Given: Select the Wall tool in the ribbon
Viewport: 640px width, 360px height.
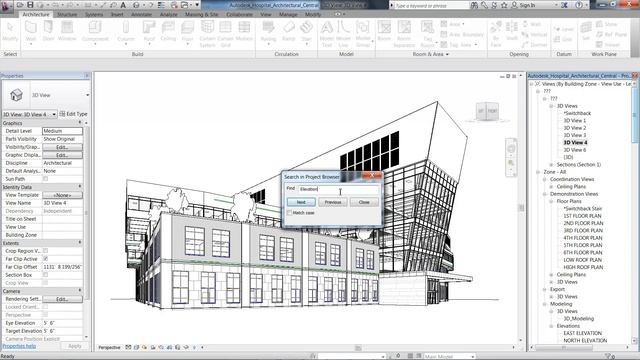Looking at the screenshot, I should [31, 32].
